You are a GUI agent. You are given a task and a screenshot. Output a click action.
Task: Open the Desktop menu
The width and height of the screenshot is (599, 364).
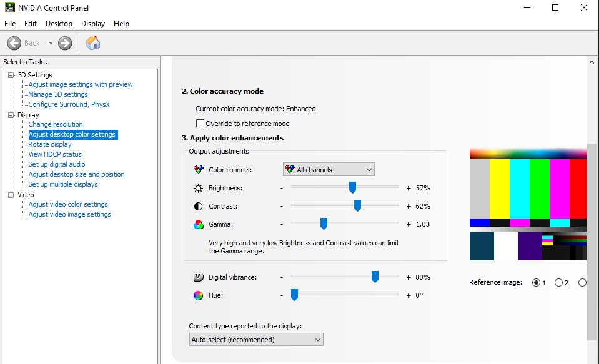coord(59,23)
